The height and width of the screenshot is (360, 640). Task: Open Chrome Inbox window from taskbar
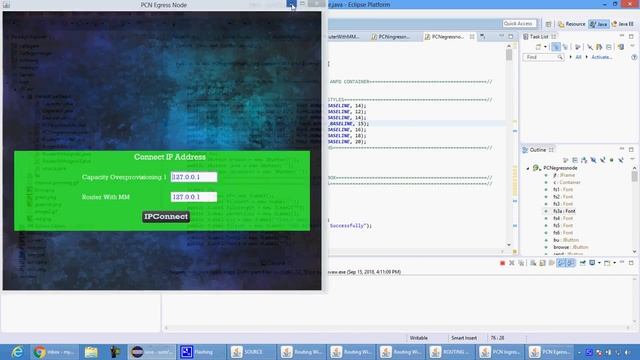[54, 352]
